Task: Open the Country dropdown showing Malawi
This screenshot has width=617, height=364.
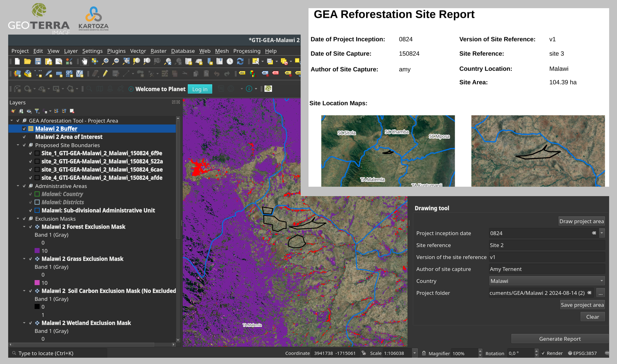Action: tap(547, 281)
